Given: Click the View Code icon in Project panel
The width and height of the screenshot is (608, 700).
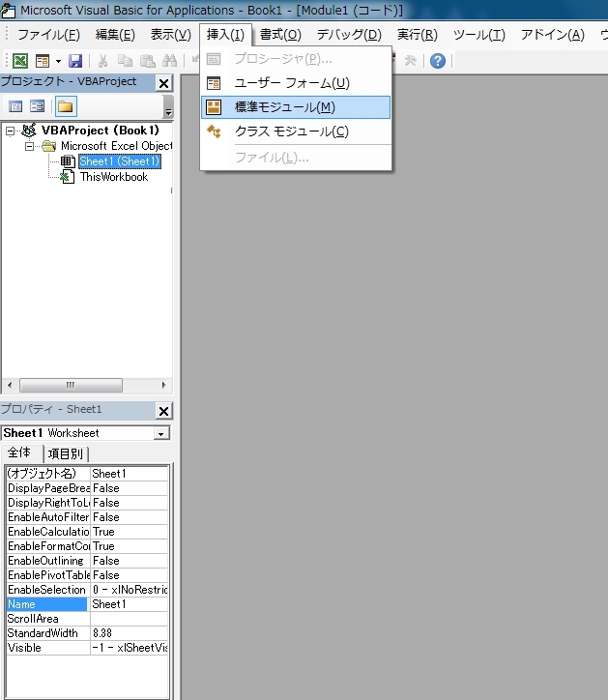Looking at the screenshot, I should (x=15, y=106).
